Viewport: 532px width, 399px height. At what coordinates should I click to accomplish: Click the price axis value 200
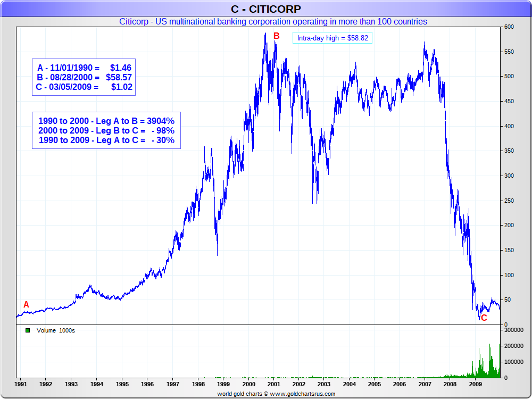point(509,225)
